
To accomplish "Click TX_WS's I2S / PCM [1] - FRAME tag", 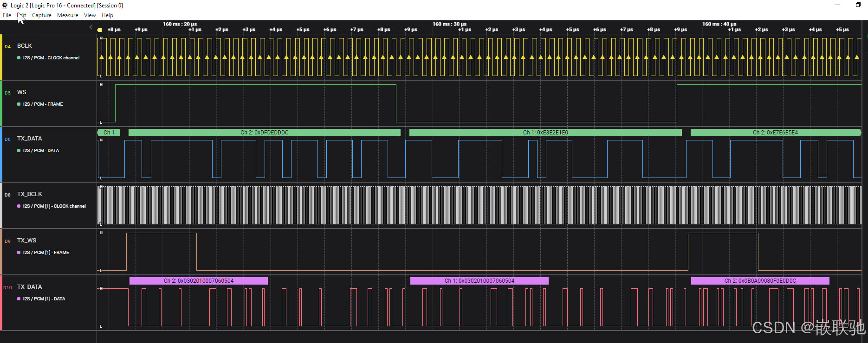I will coord(43,253).
